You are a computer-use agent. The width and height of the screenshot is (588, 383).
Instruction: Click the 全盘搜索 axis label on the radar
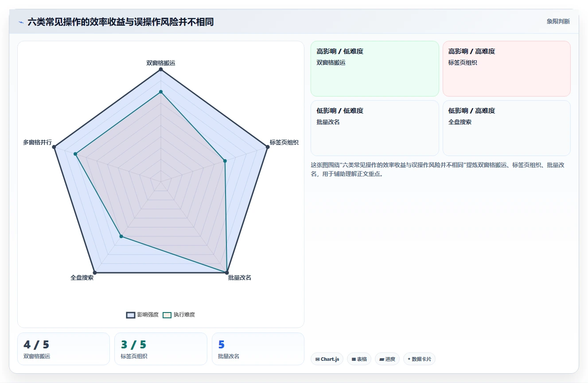point(82,277)
